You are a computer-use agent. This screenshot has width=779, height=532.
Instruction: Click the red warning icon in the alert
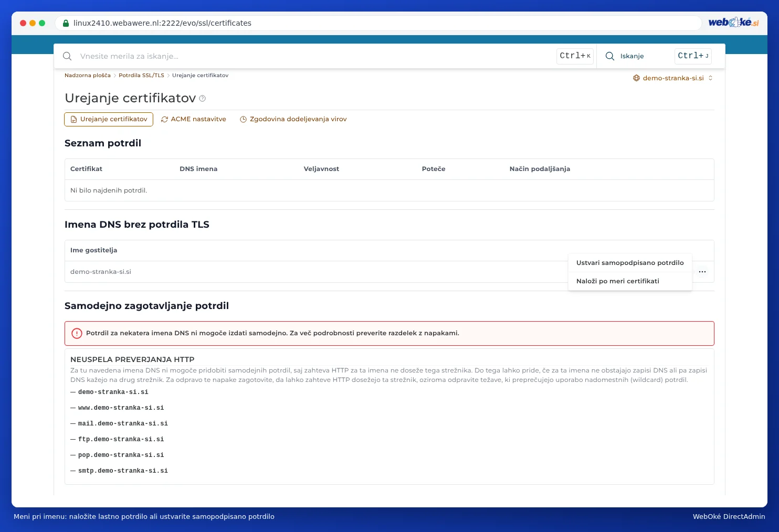click(x=77, y=333)
